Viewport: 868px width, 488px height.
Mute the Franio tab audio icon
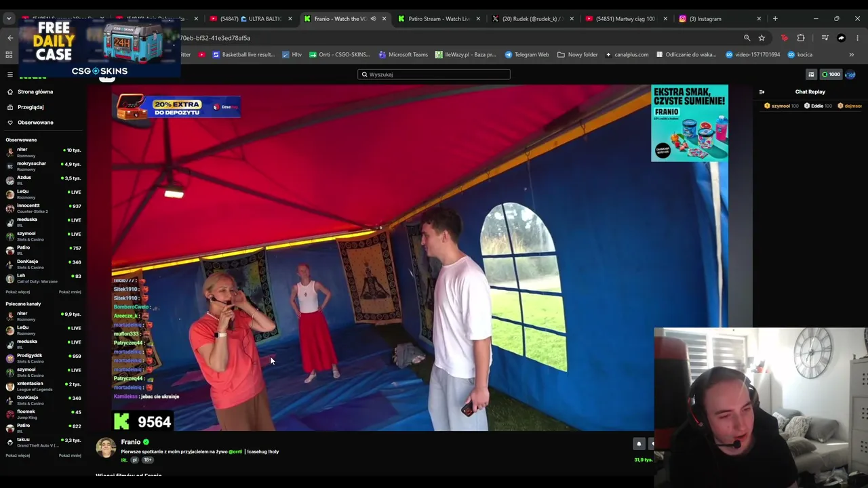pyautogui.click(x=373, y=19)
